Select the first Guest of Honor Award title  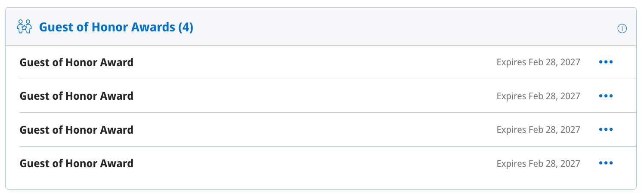click(x=77, y=62)
